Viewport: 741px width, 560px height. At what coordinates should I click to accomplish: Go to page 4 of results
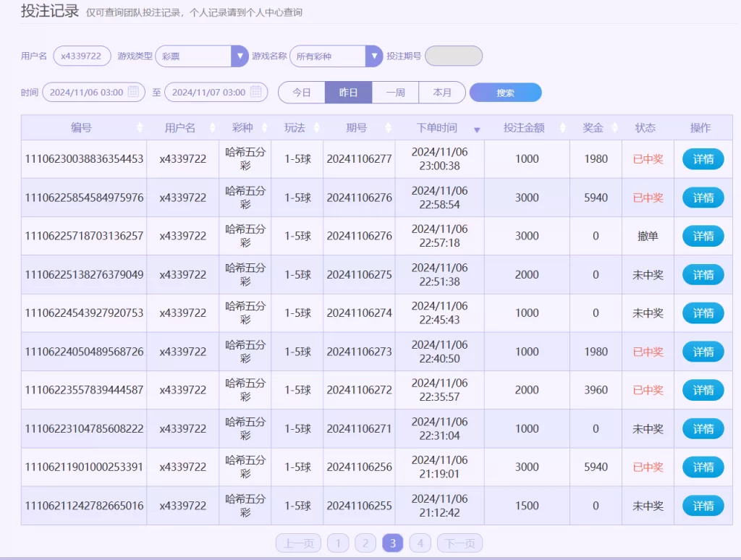420,543
